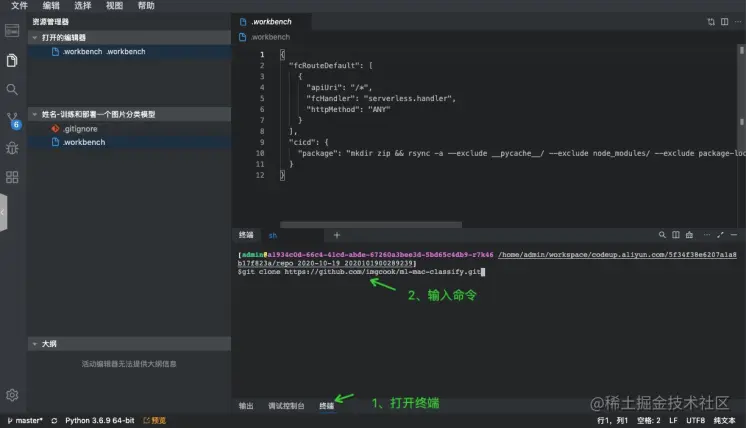Image resolution: width=746 pixels, height=428 pixels.
Task: Click the 行1, 列1 cursor position indicator
Action: [x=612, y=420]
